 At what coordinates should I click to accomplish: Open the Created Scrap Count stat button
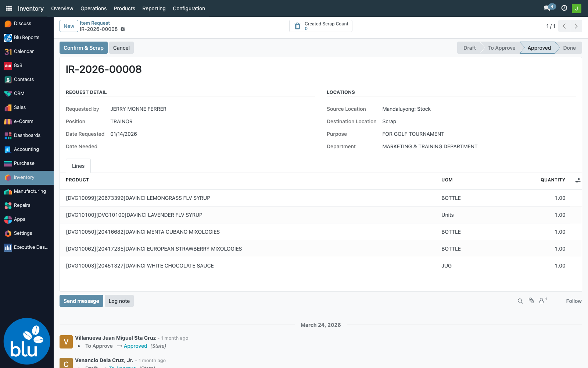[321, 26]
